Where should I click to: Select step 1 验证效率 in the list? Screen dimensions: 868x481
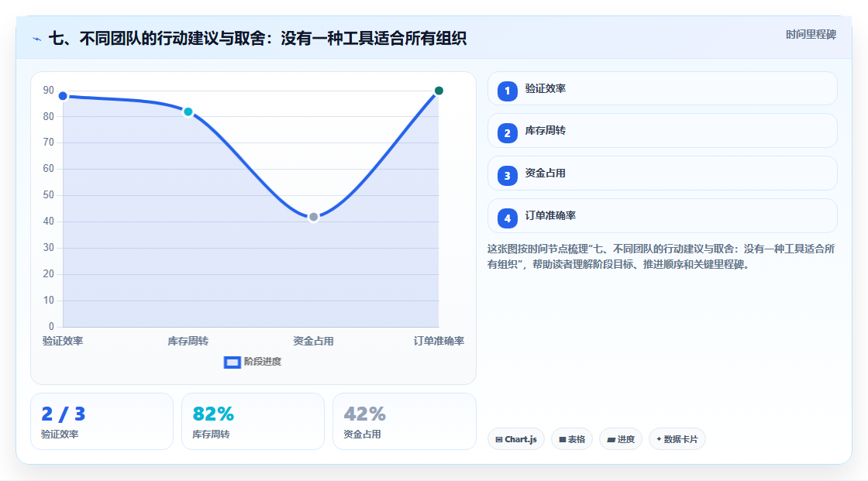click(662, 88)
